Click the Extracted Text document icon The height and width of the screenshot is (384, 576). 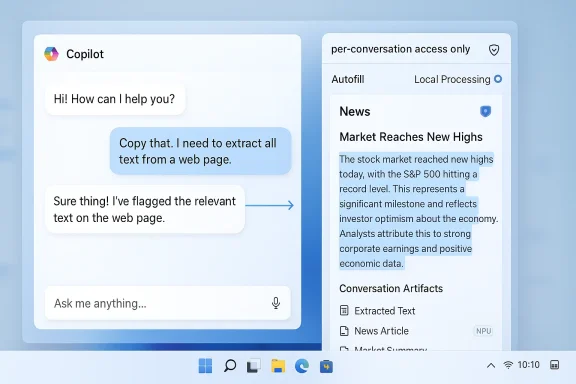click(x=344, y=311)
